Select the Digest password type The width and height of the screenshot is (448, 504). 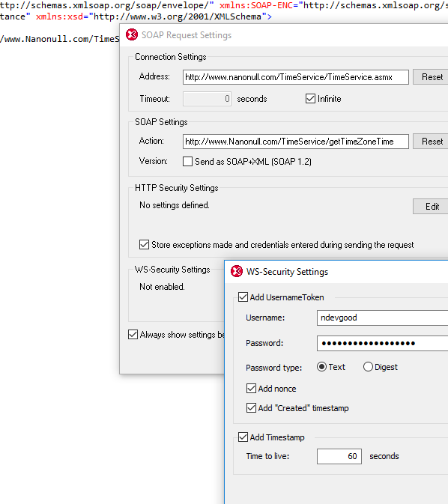point(368,367)
